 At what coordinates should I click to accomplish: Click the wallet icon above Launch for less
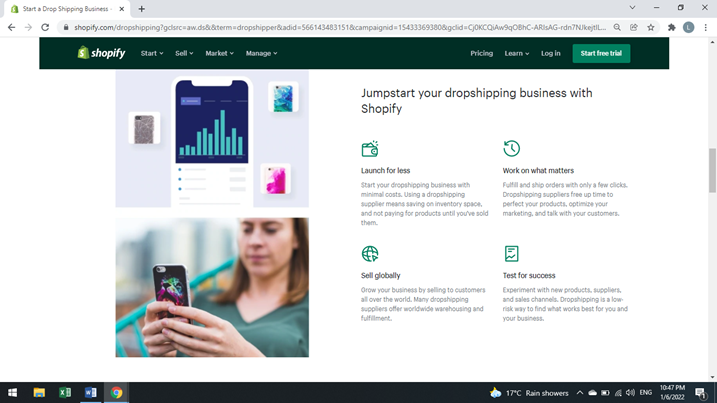tap(370, 149)
